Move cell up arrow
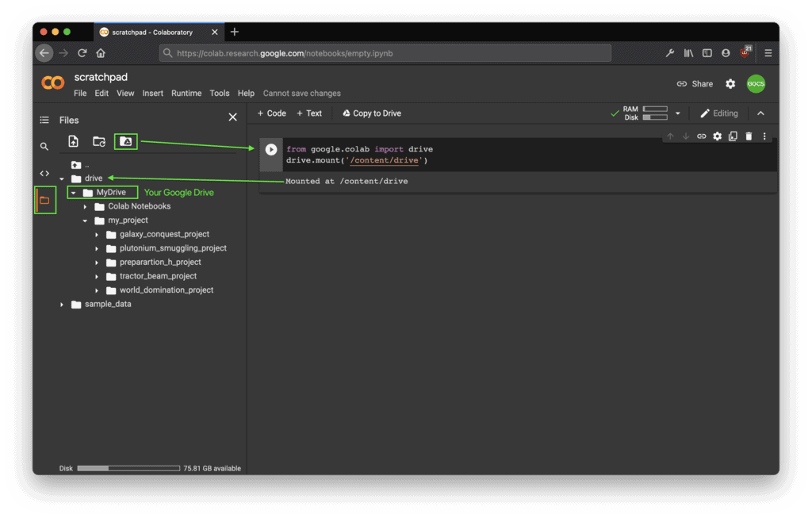 (x=670, y=136)
